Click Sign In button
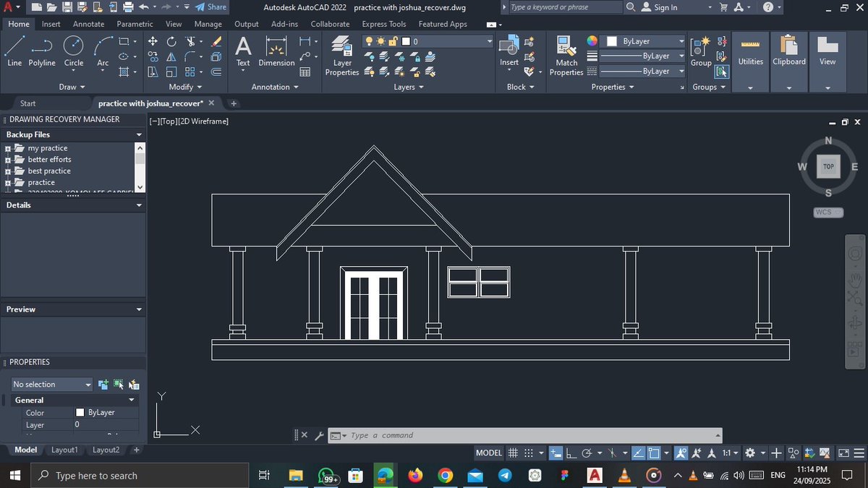The height and width of the screenshot is (488, 868). click(659, 7)
